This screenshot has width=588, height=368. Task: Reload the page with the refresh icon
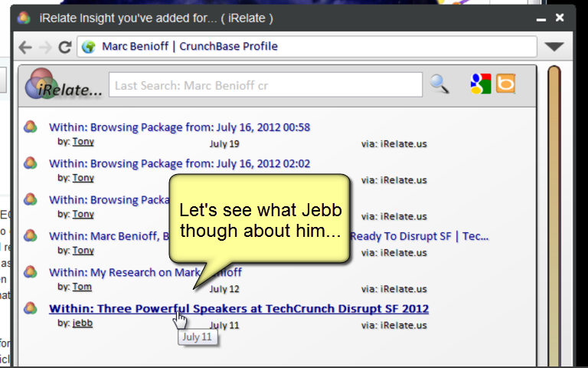65,47
